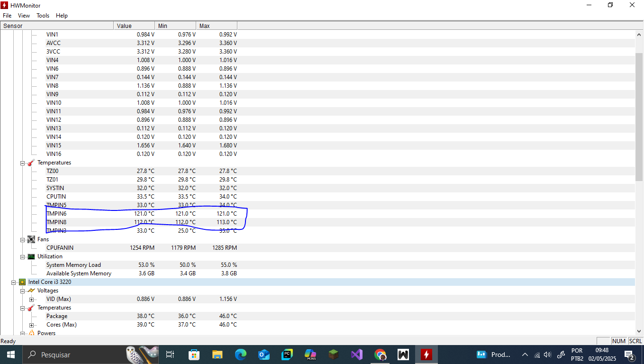
Task: Open PyCharm from the taskbar
Action: click(287, 355)
